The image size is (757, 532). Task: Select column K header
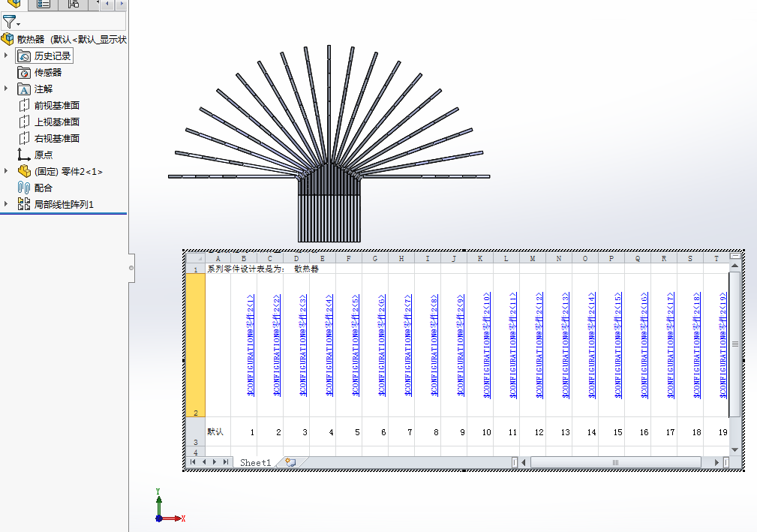tap(480, 259)
